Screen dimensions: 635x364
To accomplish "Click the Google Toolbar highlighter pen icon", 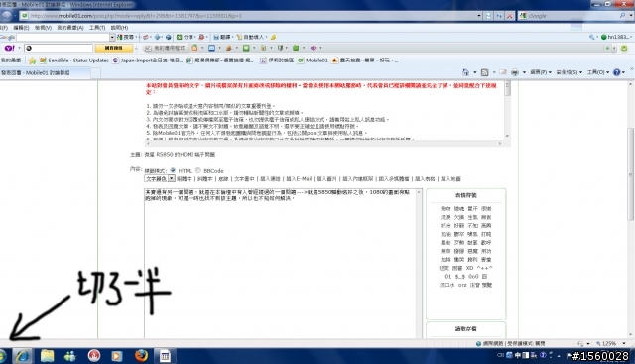I will 274,37.
